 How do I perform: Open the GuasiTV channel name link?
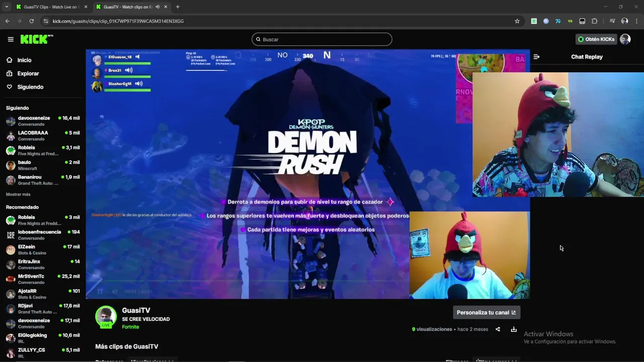tap(136, 310)
